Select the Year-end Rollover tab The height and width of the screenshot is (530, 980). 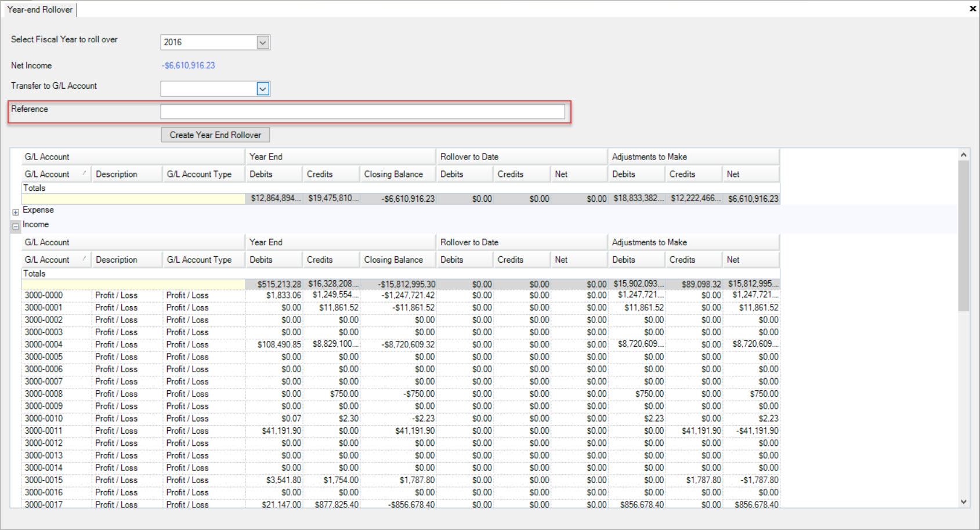pyautogui.click(x=39, y=10)
